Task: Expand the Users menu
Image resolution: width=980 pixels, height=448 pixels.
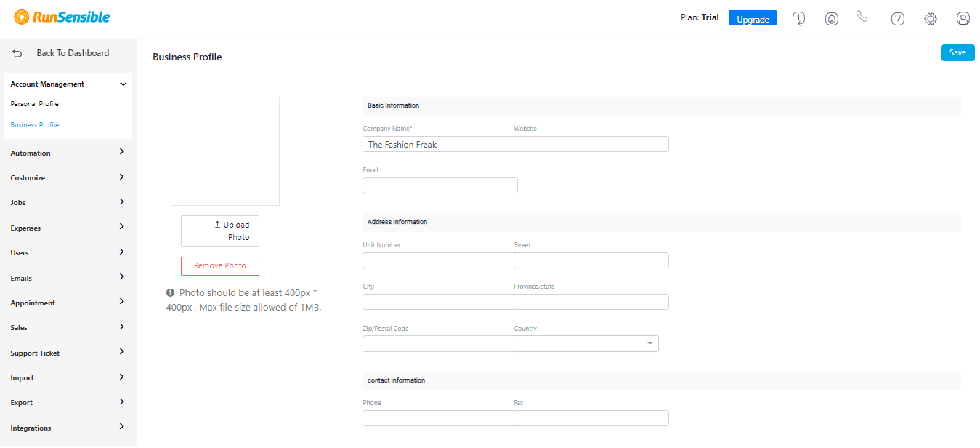Action: tap(68, 252)
